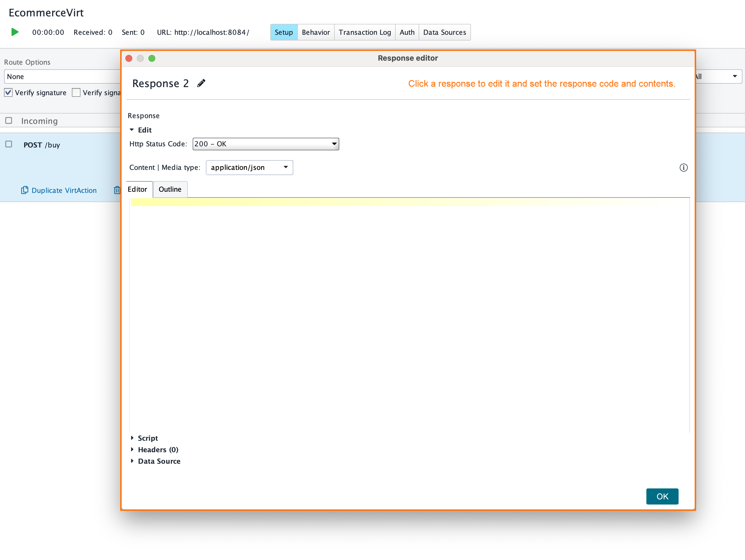Click the copy icon beside Duplicate VirtAction

[x=25, y=190]
